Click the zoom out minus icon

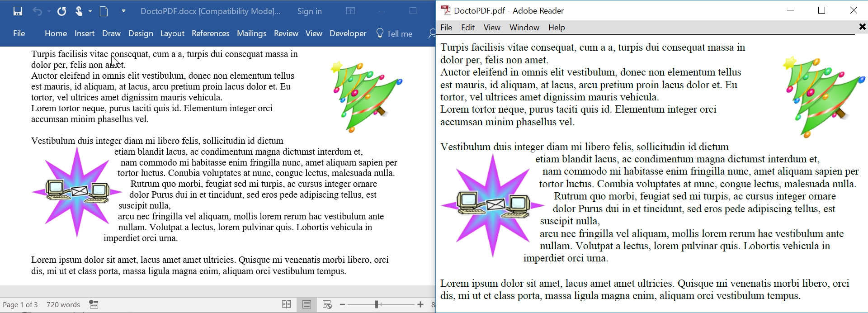342,304
